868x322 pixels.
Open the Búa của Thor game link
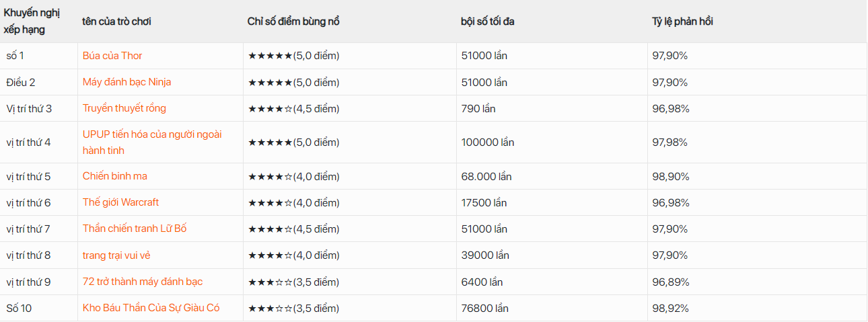click(x=112, y=56)
